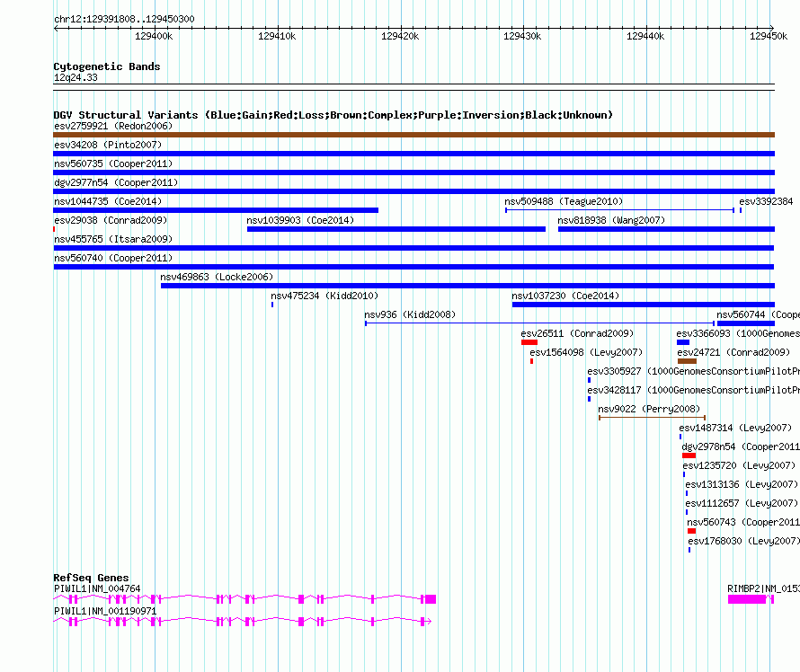Click the esv24721 (Conrad2009) brown bar
Screen dimensions: 800x672
click(x=687, y=361)
